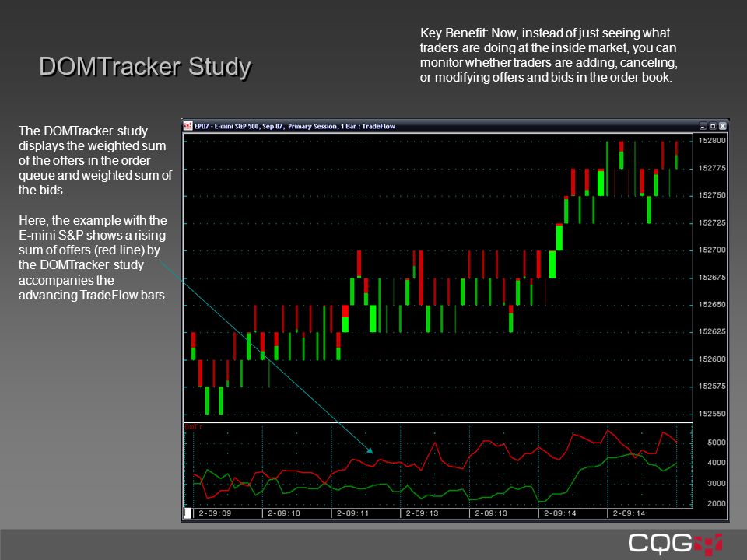Click the 152600 price axis label
747x560 pixels.
click(x=712, y=359)
